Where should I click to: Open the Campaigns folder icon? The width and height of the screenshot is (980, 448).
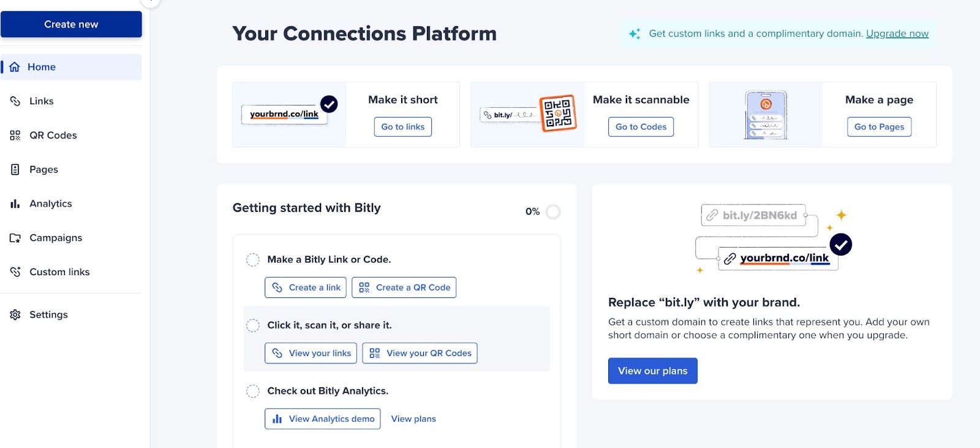[x=15, y=238]
